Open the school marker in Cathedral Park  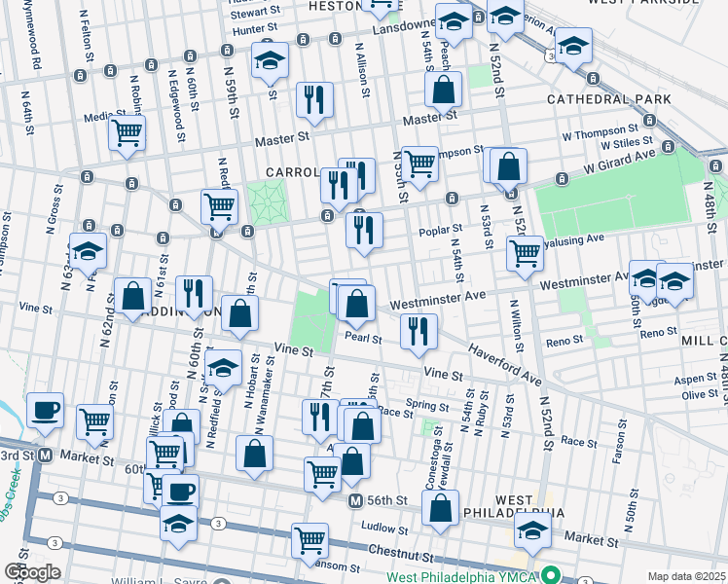pyautogui.click(x=574, y=46)
